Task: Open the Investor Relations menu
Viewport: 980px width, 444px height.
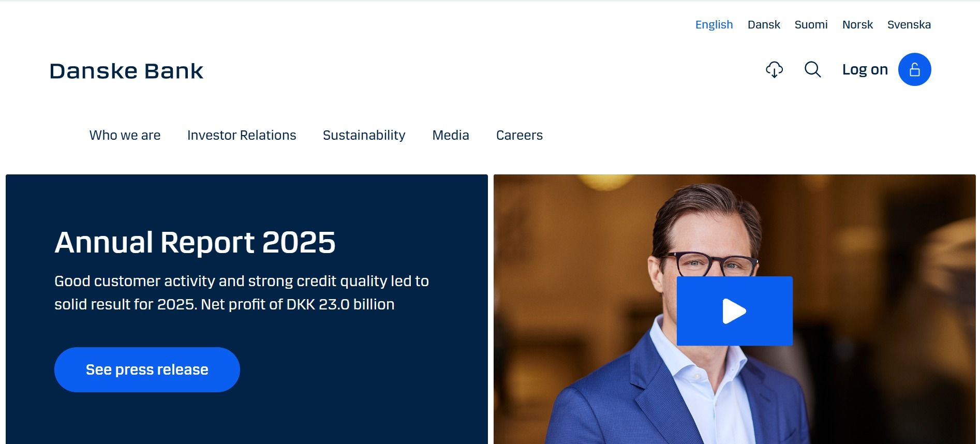Action: pos(242,135)
